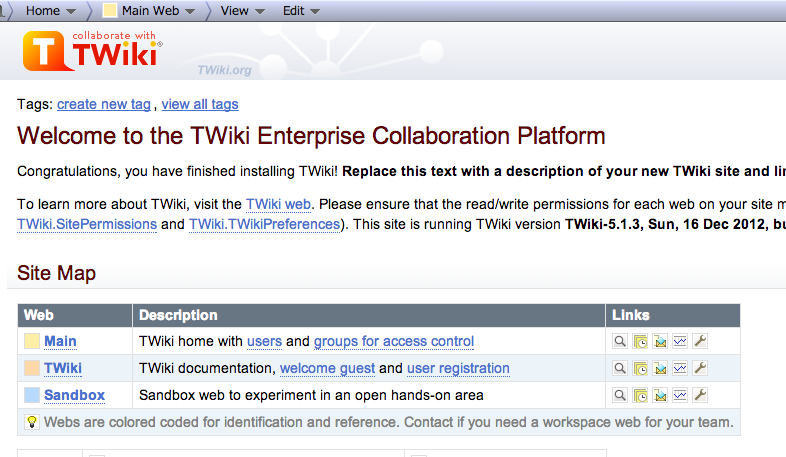Visit the 'TWiki web' link
Viewport: 786px width, 457px height.
click(278, 204)
